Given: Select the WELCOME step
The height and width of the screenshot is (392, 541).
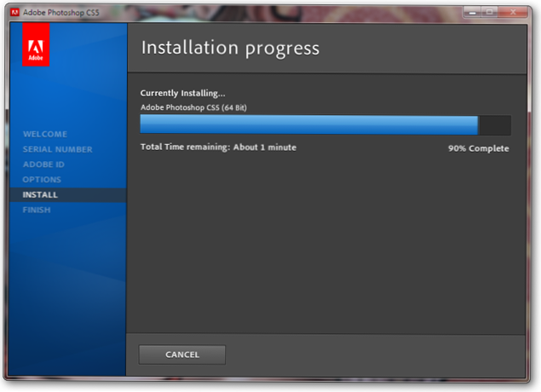Looking at the screenshot, I should pos(45,134).
